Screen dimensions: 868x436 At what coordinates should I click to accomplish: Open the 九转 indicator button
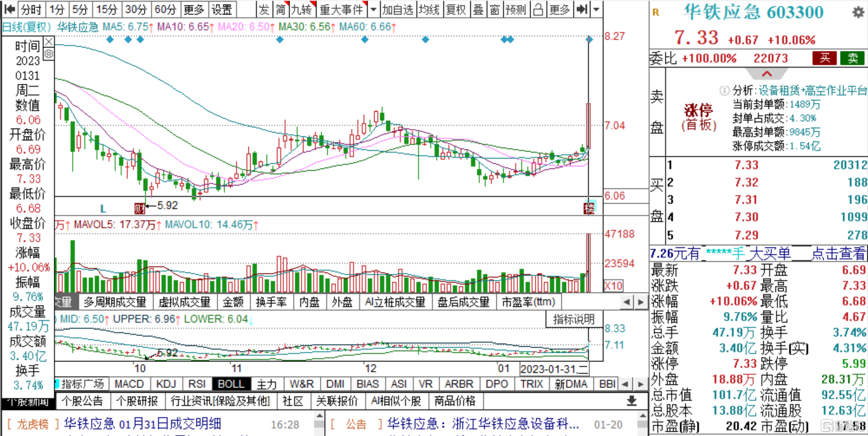tap(302, 9)
